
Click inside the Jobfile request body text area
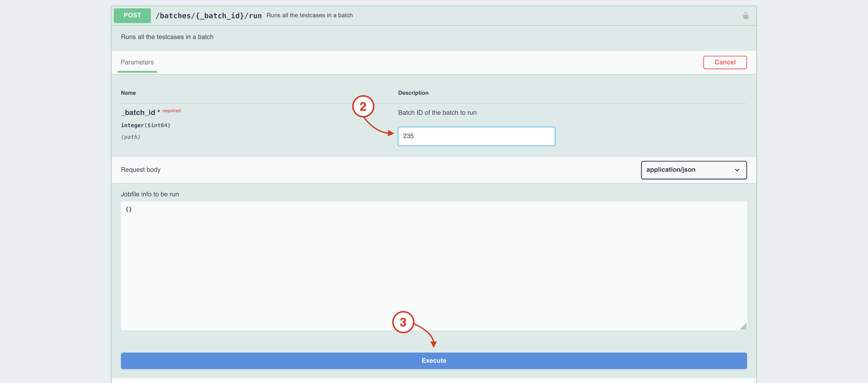coord(434,265)
